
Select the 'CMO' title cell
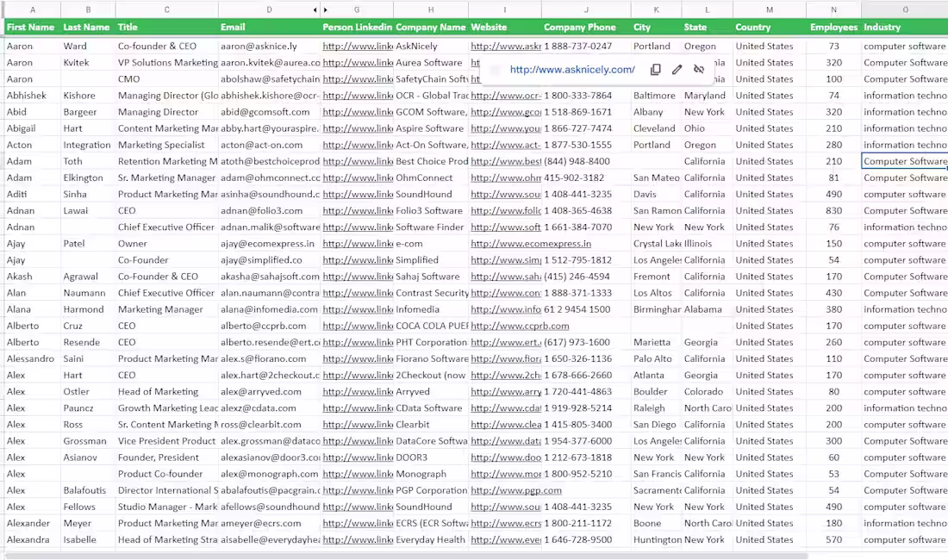point(167,79)
